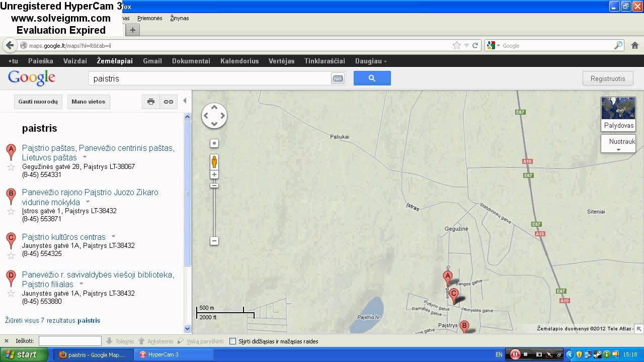This screenshot has width=644, height=362.
Task: Click red pin B in the results list
Action: [11, 196]
